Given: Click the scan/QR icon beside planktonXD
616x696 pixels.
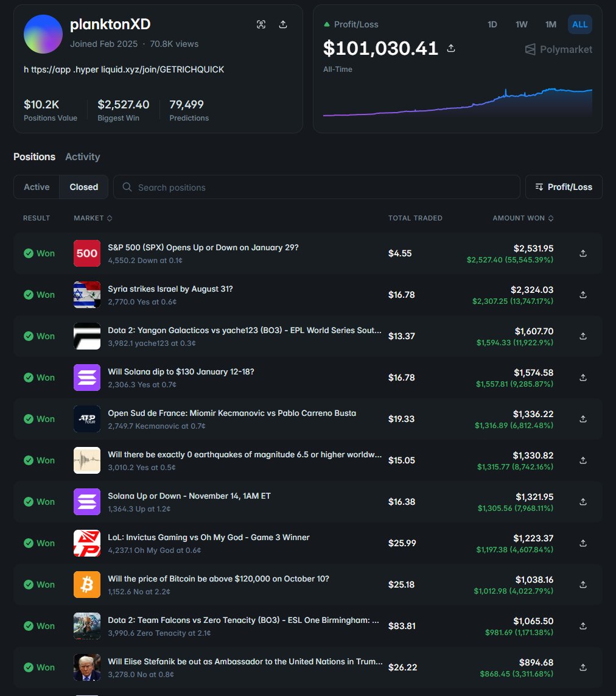Looking at the screenshot, I should [x=261, y=24].
